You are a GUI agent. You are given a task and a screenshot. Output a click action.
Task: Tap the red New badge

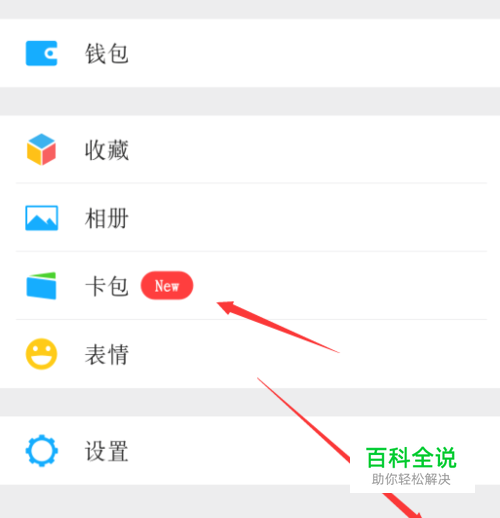tap(167, 286)
